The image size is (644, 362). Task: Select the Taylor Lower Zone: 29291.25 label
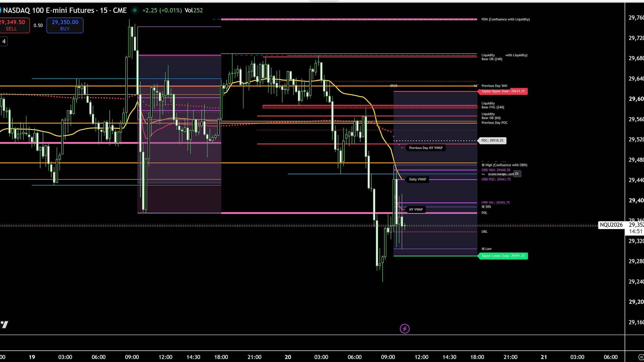[x=503, y=256]
